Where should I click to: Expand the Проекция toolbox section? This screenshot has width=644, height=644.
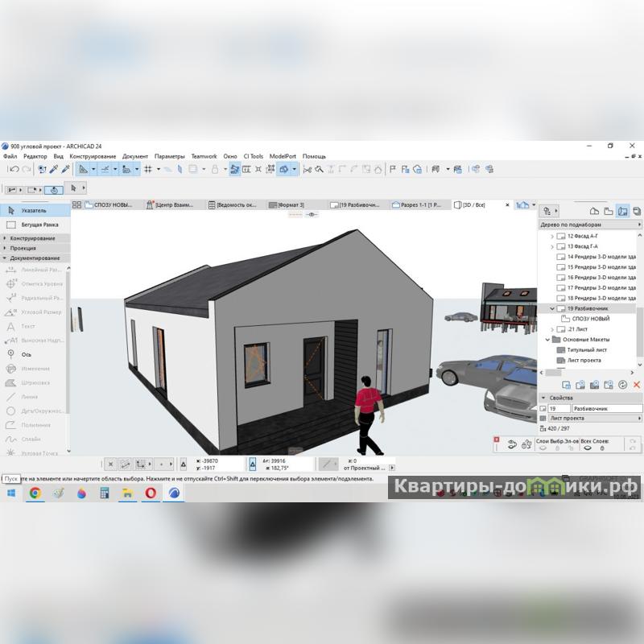(23, 248)
